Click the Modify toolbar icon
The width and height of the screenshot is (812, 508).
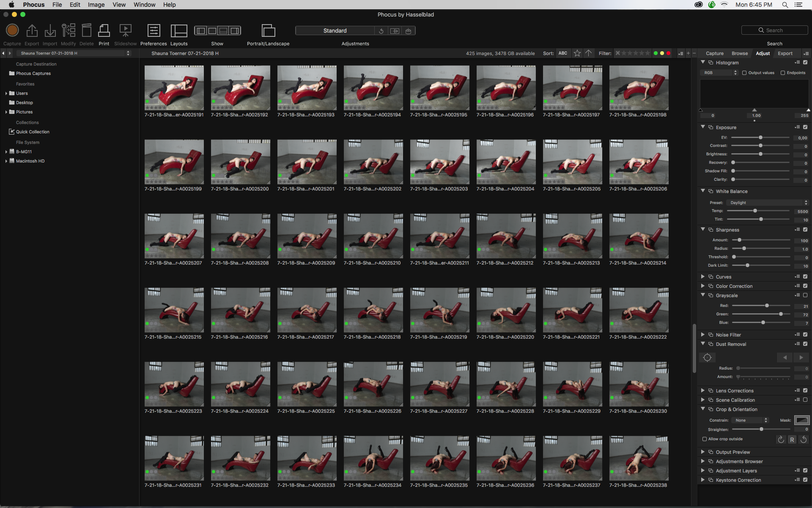68,31
